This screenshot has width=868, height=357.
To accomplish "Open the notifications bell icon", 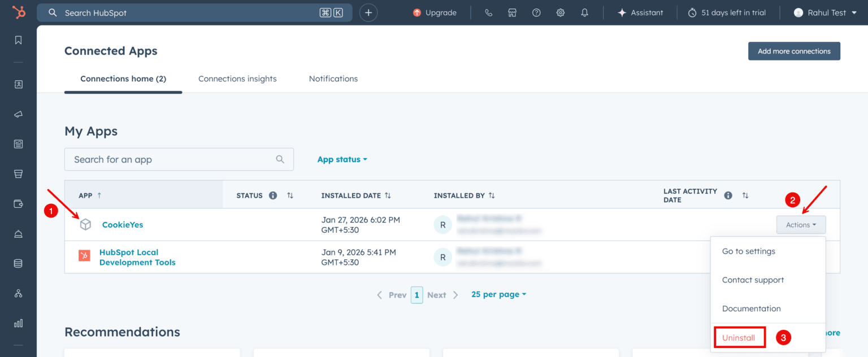I will pyautogui.click(x=585, y=12).
